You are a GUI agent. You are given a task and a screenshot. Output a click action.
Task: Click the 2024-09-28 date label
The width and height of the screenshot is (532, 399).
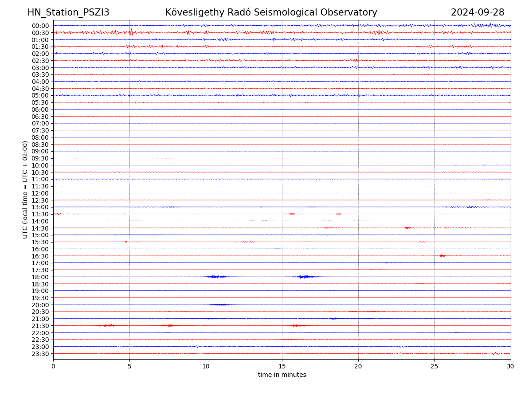coord(477,12)
